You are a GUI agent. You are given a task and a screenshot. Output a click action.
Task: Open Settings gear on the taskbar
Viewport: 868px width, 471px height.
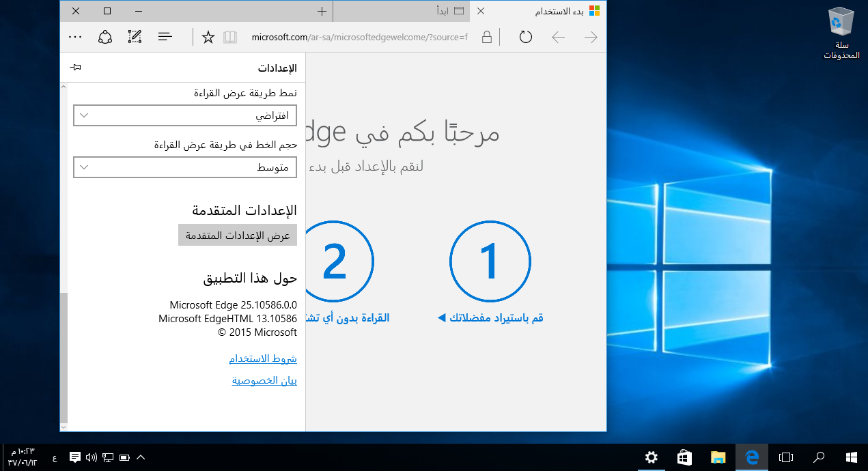[x=652, y=457]
